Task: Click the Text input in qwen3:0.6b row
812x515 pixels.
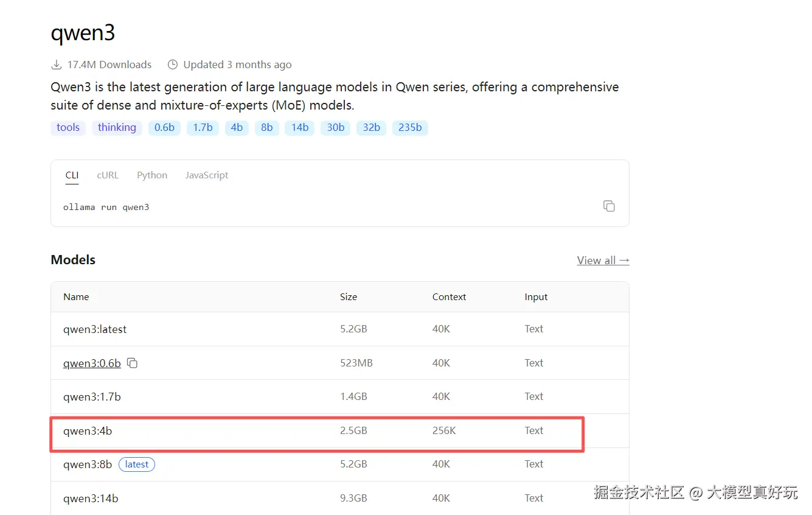Action: click(x=534, y=363)
